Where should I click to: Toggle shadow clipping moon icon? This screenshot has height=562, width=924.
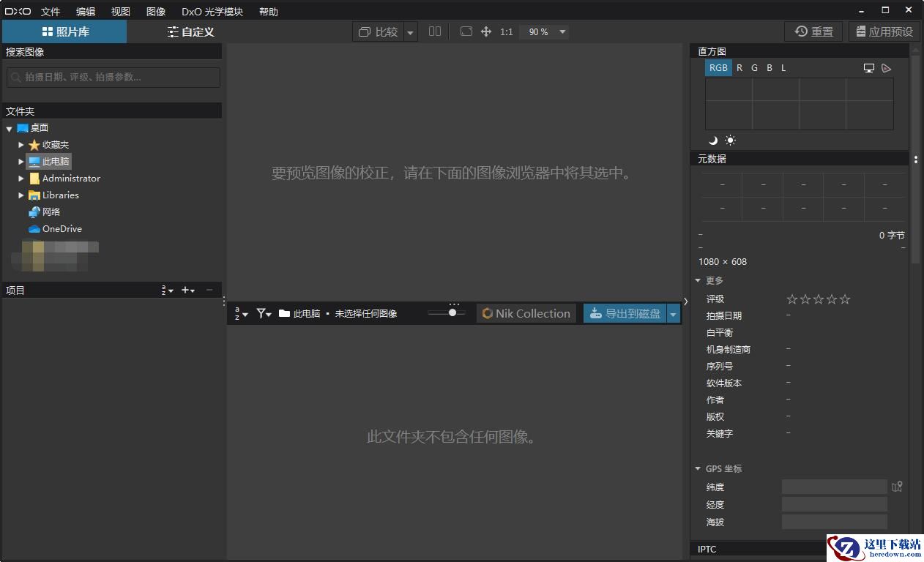click(x=713, y=140)
